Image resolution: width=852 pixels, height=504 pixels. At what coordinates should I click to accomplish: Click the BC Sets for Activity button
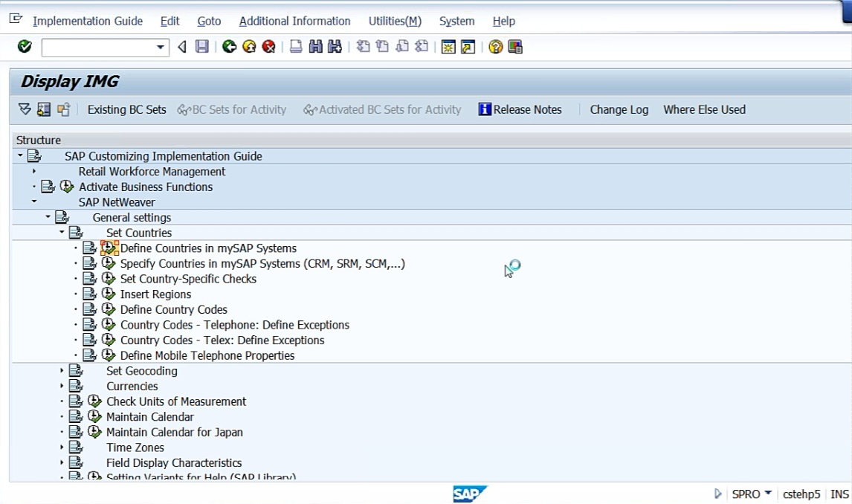[x=232, y=110]
